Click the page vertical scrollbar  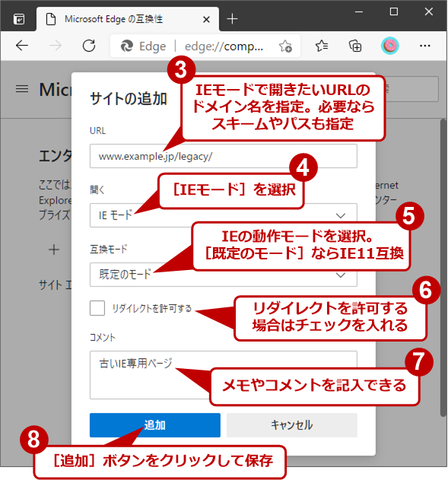(443, 268)
